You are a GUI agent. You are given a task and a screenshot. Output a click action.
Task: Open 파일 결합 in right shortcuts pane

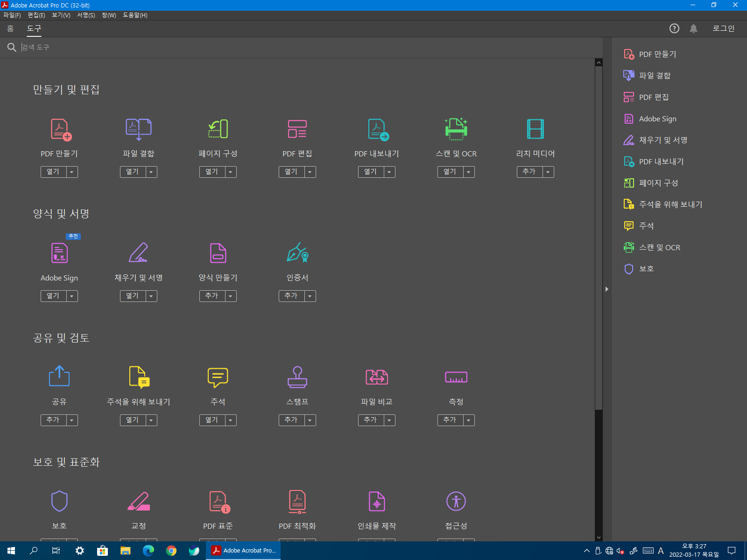click(x=647, y=76)
